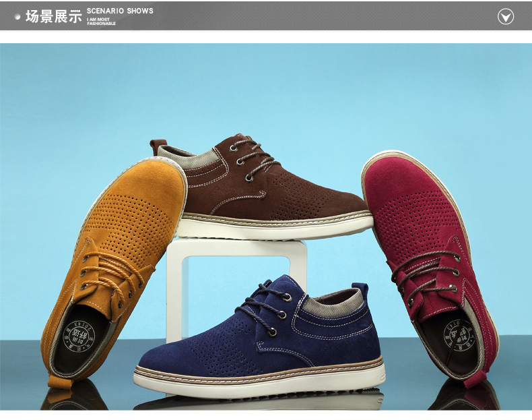Click the white bullet dot before 场景展示

point(18,17)
